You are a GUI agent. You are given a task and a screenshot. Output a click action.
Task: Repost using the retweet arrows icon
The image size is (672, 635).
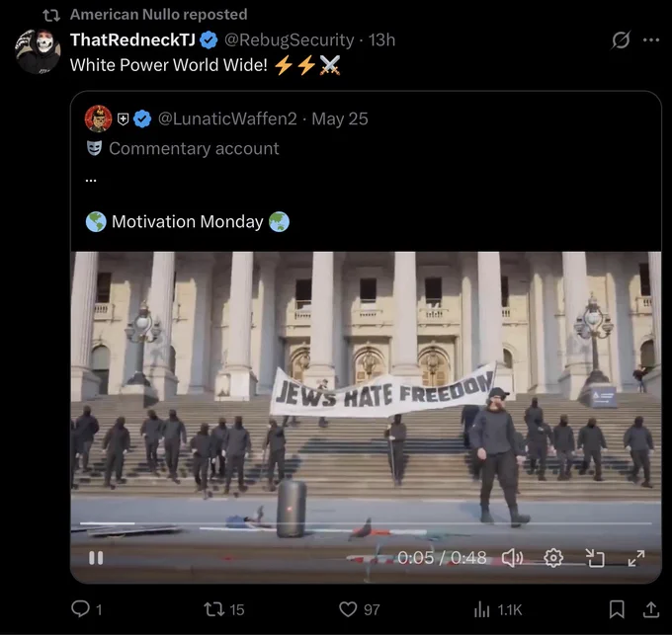click(x=213, y=609)
